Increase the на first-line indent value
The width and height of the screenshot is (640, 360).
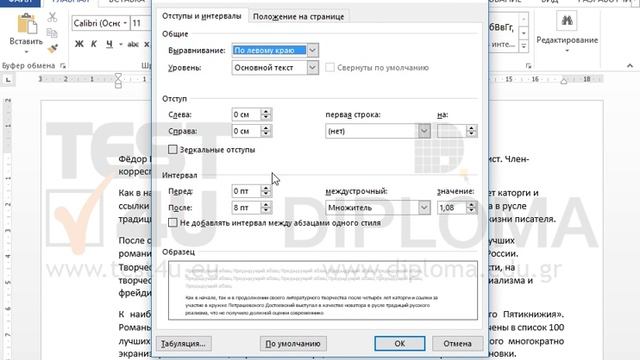(x=472, y=128)
